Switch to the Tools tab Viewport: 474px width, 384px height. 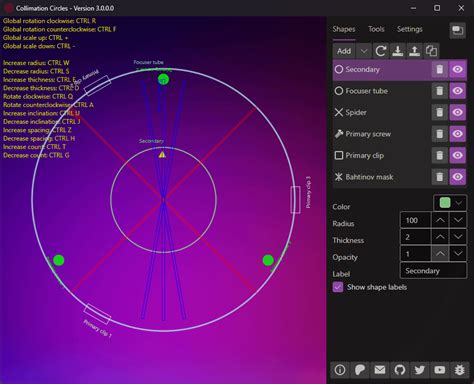point(376,29)
